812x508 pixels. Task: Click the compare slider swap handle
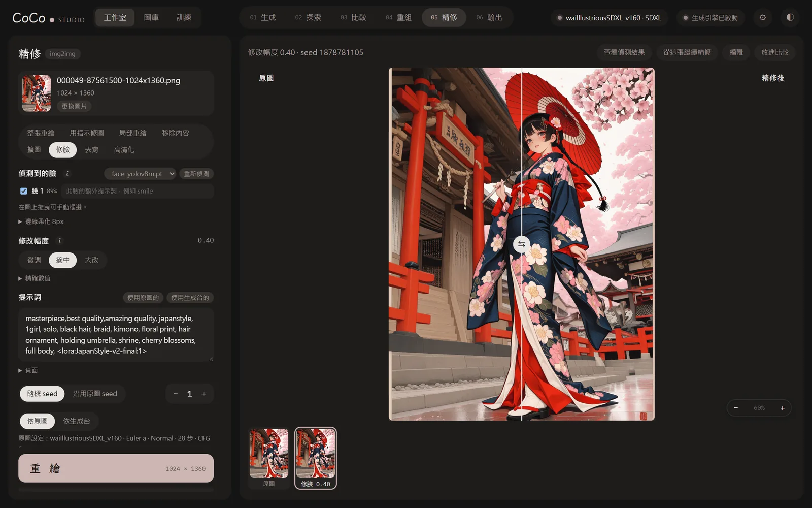tap(521, 244)
